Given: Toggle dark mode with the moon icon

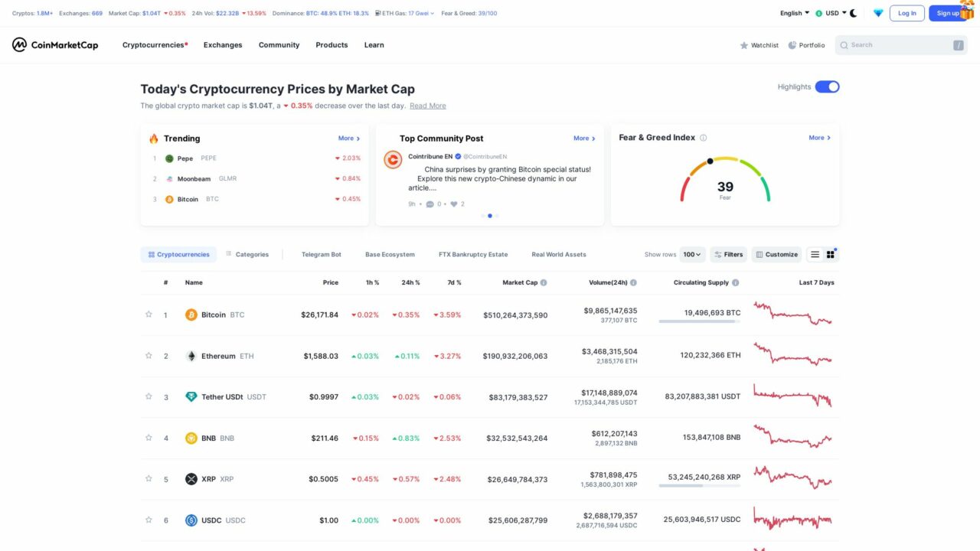Looking at the screenshot, I should click(853, 12).
